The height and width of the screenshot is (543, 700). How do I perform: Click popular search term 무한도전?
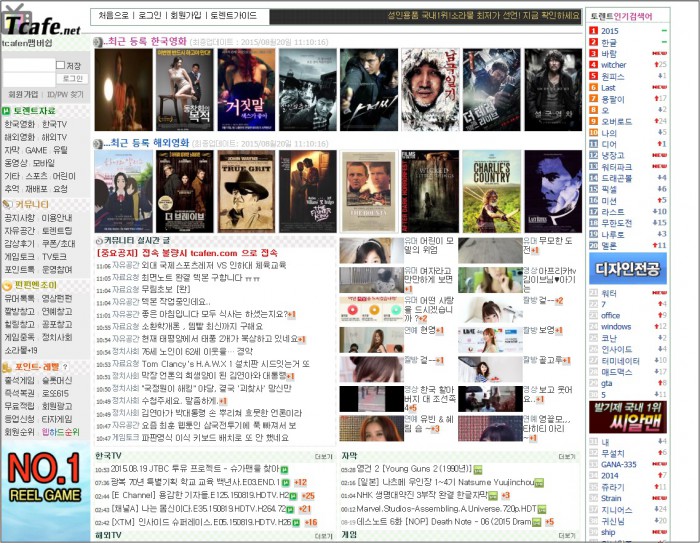616,223
